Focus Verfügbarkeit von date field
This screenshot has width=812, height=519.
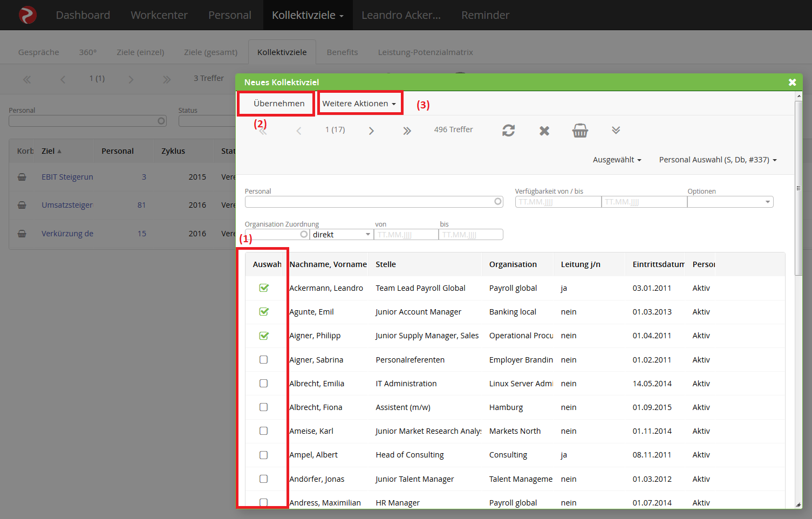[x=558, y=202]
